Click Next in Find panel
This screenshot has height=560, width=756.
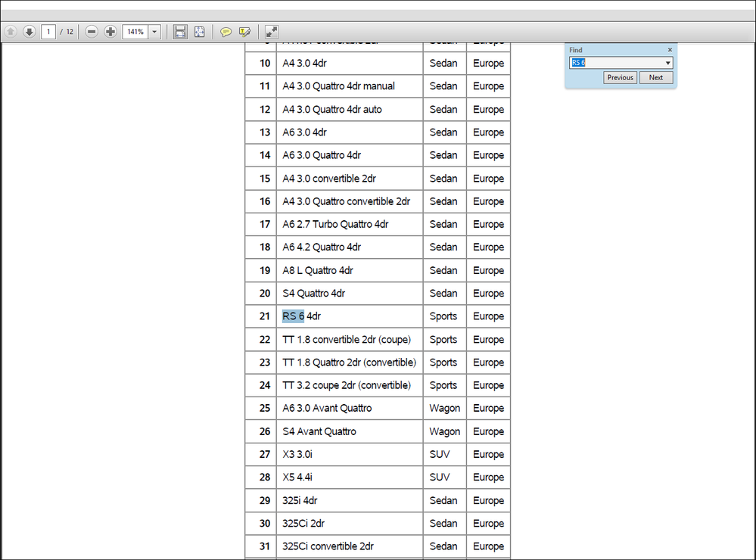[x=655, y=78]
